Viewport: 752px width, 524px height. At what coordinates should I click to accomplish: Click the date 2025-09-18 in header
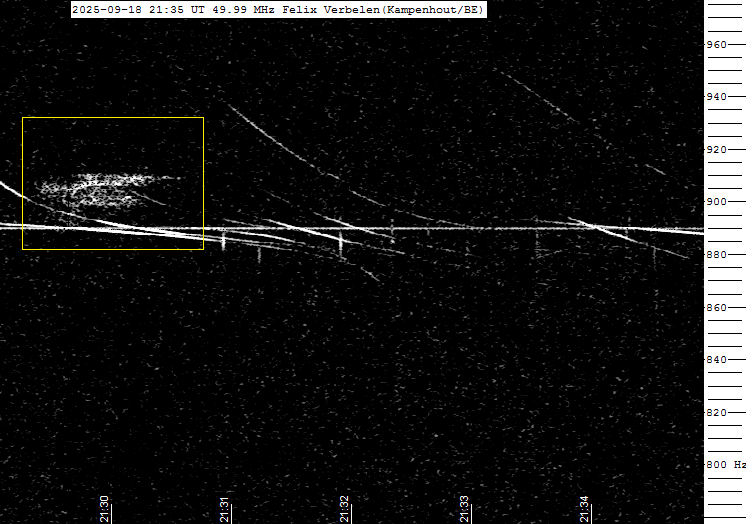[107, 9]
